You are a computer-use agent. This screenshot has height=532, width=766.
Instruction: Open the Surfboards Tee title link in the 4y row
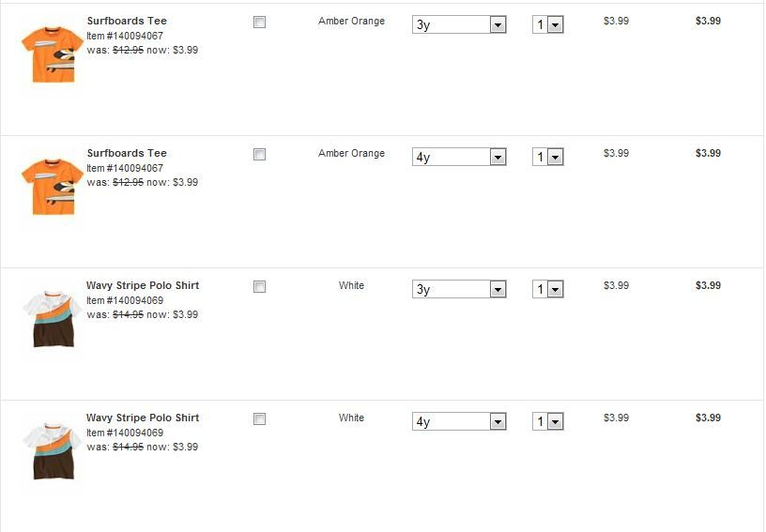pyautogui.click(x=127, y=153)
